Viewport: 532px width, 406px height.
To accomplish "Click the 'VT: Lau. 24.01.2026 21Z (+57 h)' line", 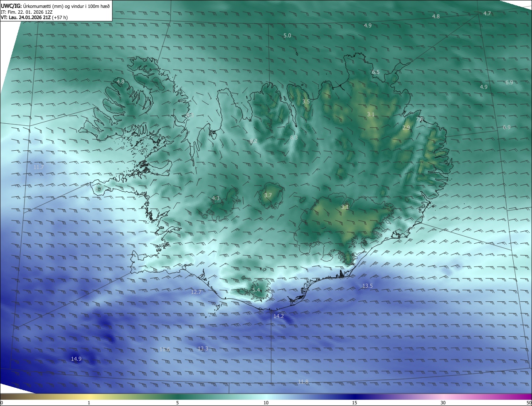I will tap(34, 17).
